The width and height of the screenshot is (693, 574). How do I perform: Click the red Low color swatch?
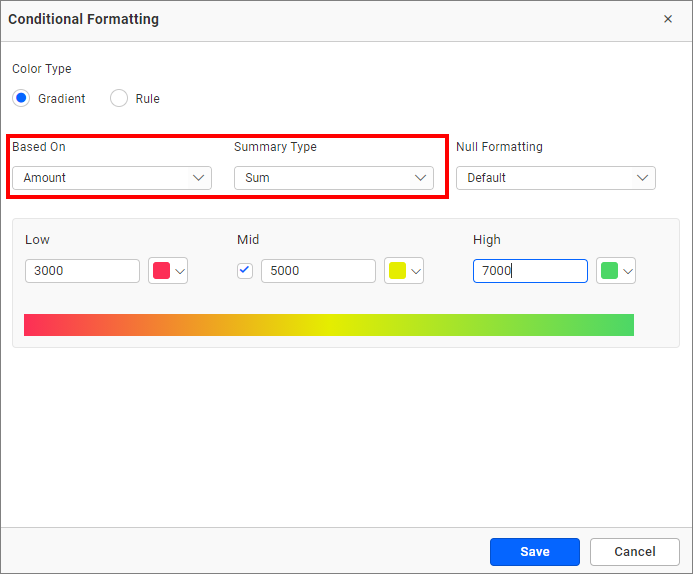[x=161, y=271]
